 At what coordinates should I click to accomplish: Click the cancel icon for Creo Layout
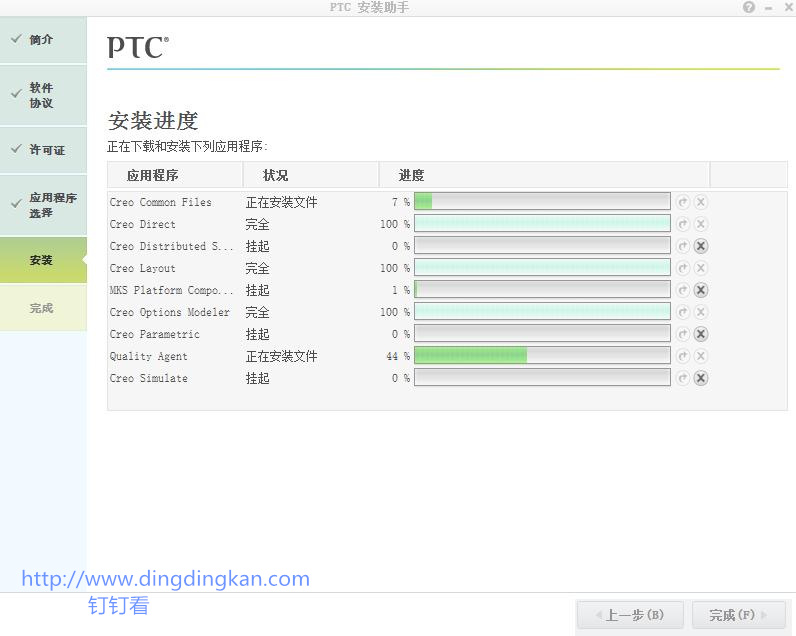click(x=701, y=268)
